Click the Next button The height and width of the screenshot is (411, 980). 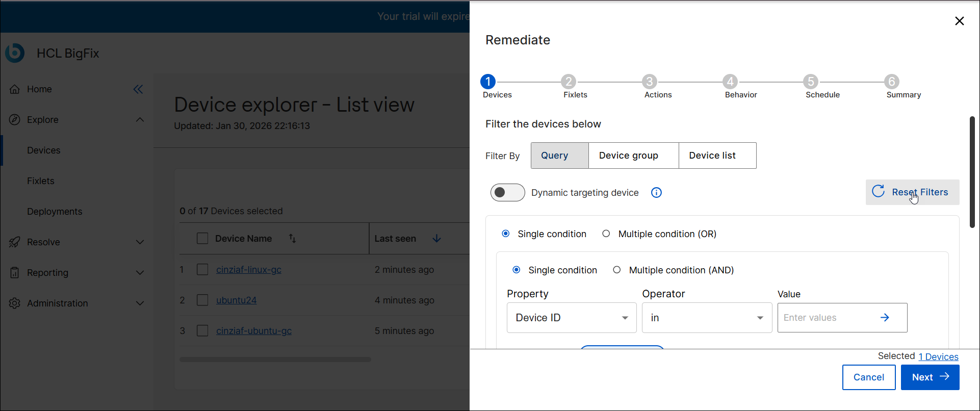930,377
